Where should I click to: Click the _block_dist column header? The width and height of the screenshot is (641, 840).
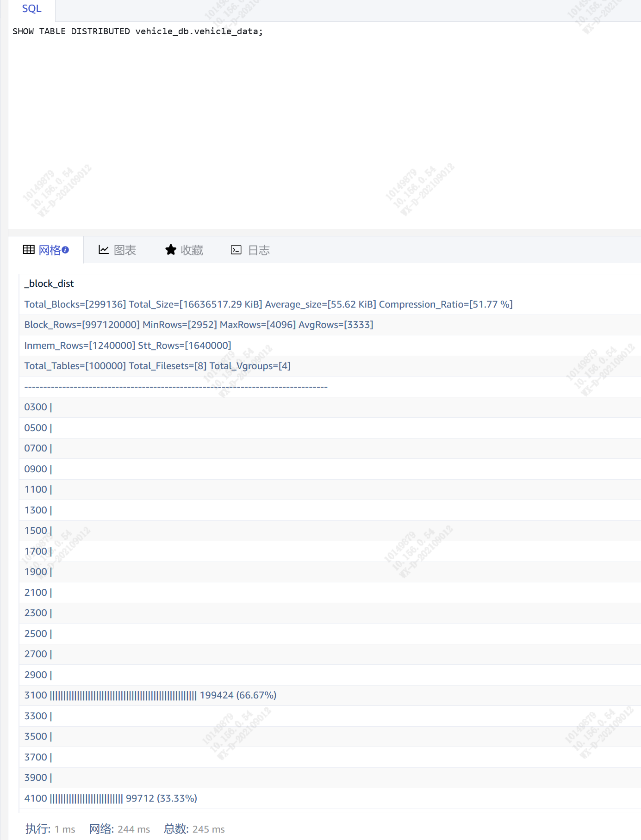49,284
